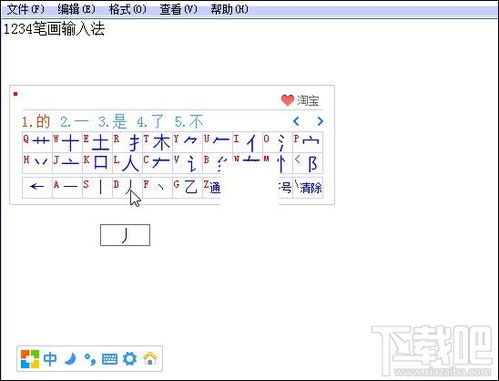Open the 文件(F) menu
Viewport: 499px width, 381px height.
tap(26, 9)
